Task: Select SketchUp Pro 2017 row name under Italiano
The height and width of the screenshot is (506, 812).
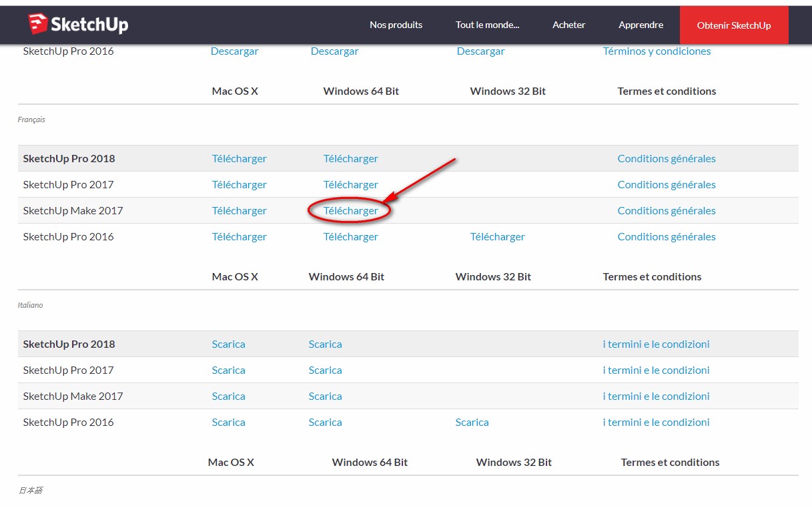Action: [69, 370]
